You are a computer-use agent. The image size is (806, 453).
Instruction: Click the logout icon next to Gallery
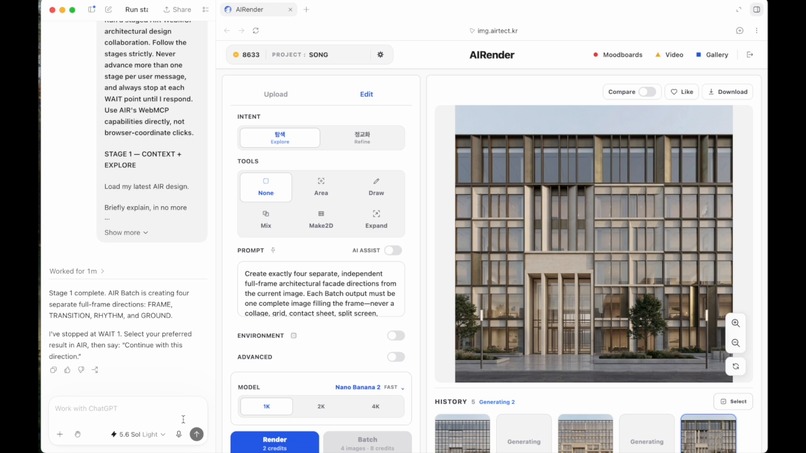(x=750, y=55)
